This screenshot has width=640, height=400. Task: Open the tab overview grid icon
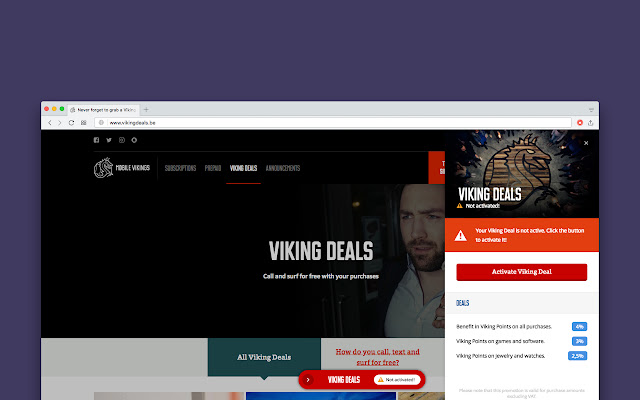click(x=84, y=122)
